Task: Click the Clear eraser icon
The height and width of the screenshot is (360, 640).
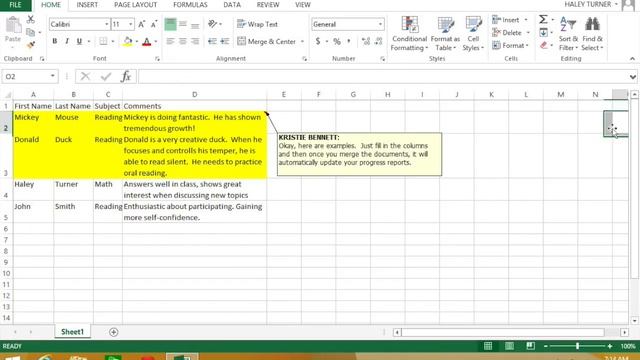Action: coord(543,45)
